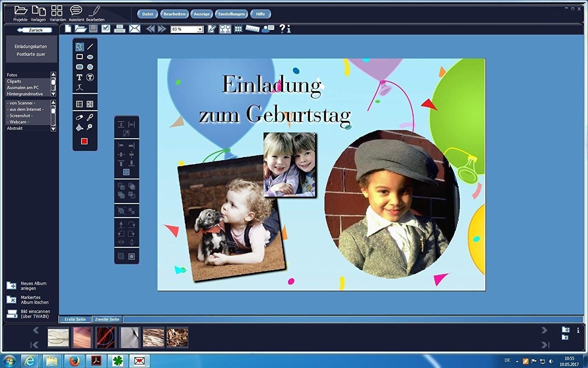Click the print icon in toolbar
588x368 pixels.
(x=120, y=29)
